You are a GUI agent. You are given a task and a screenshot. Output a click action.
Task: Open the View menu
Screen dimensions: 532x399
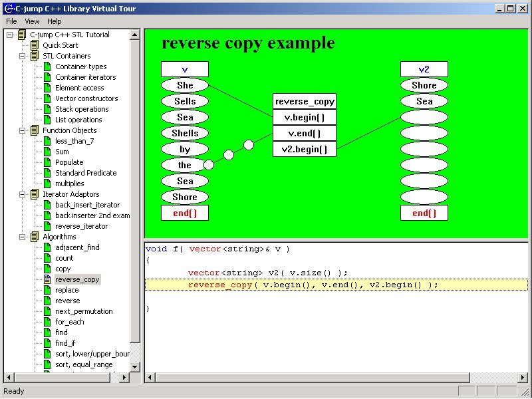(x=32, y=21)
